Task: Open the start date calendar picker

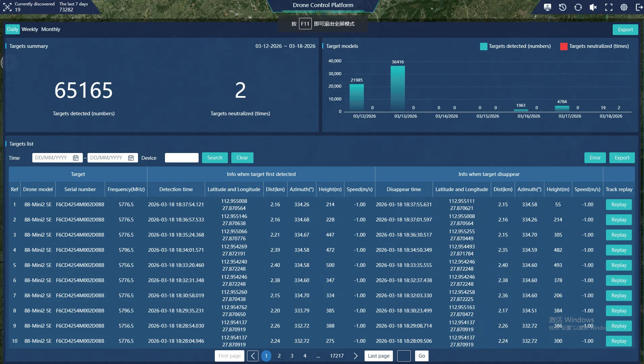Action: pos(76,158)
